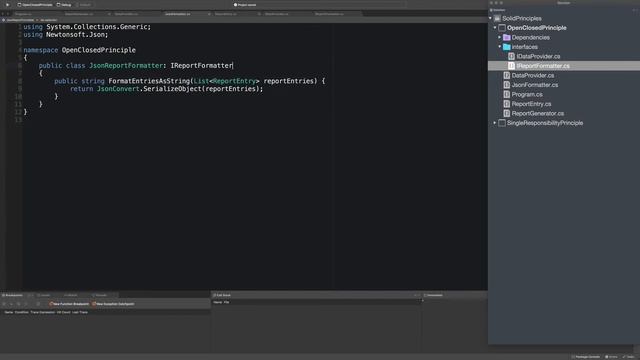
Task: Click the ReportGenerator.cs file icon
Action: [507, 113]
